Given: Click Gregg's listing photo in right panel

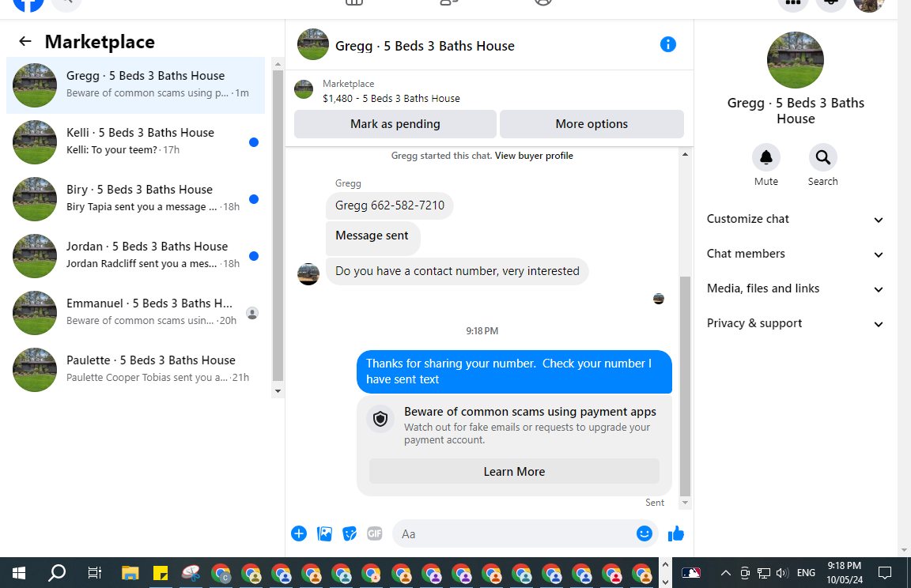Looking at the screenshot, I should click(796, 60).
